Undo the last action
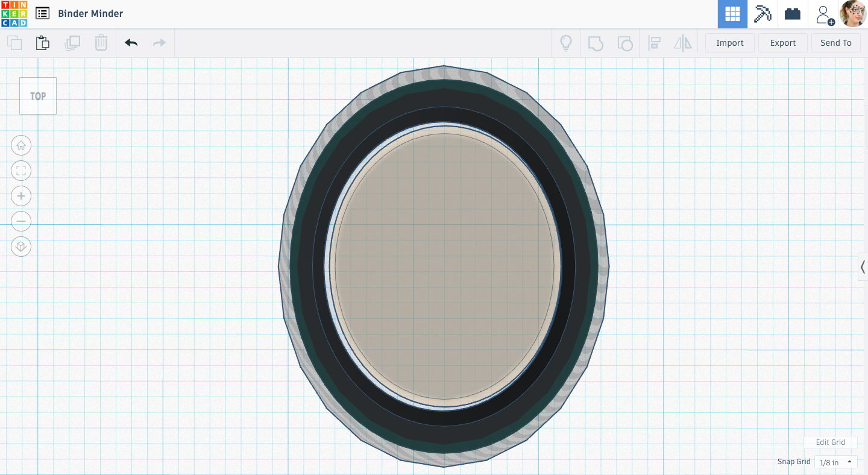 pos(131,43)
